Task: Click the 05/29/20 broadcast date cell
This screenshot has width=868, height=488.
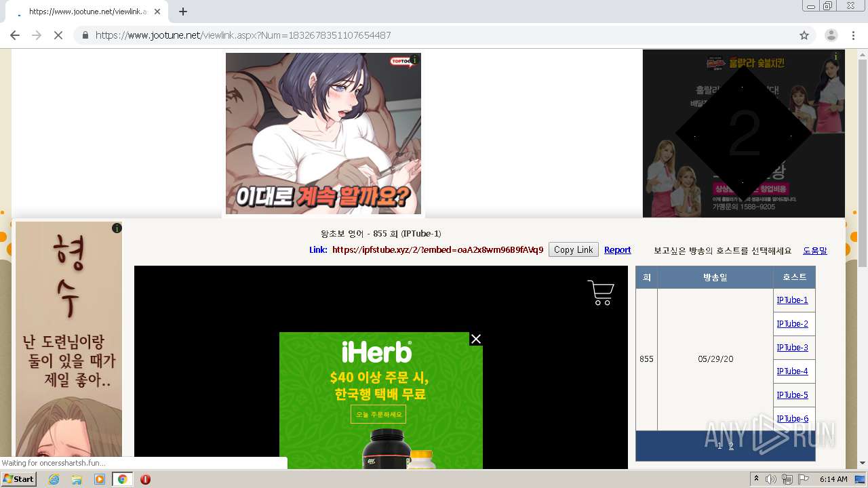Action: point(715,359)
